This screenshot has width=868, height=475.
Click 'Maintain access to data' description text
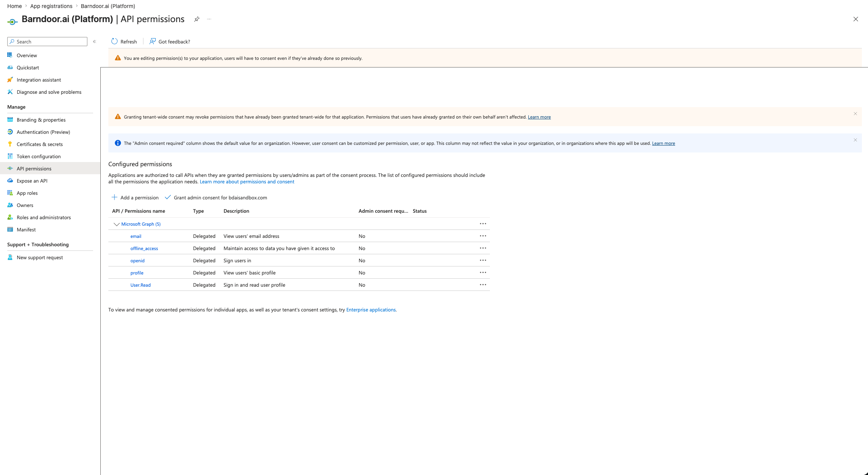click(x=279, y=248)
